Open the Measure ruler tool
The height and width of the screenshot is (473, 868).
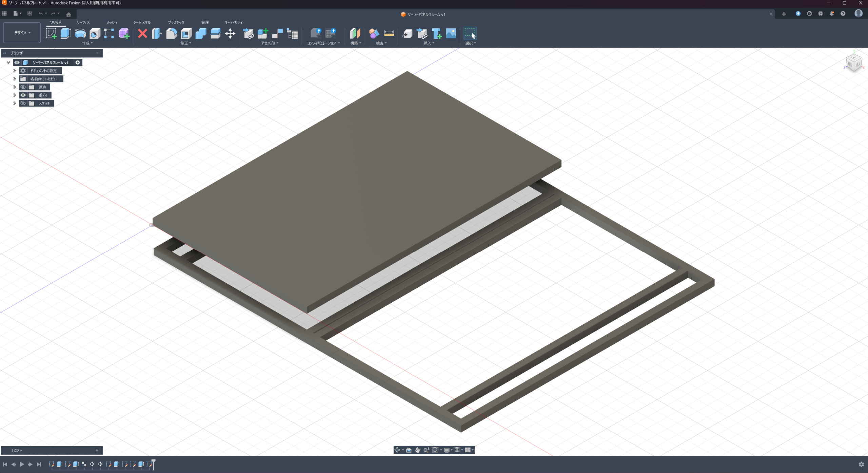point(389,33)
